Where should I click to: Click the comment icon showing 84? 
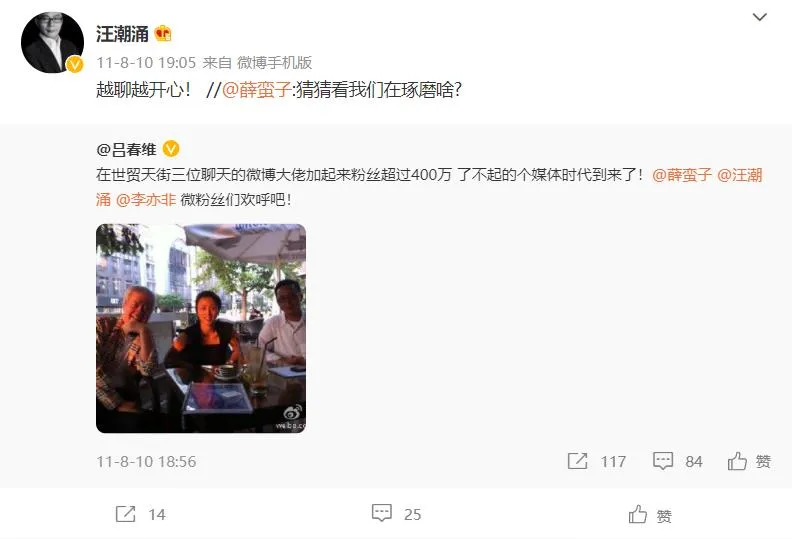click(663, 461)
